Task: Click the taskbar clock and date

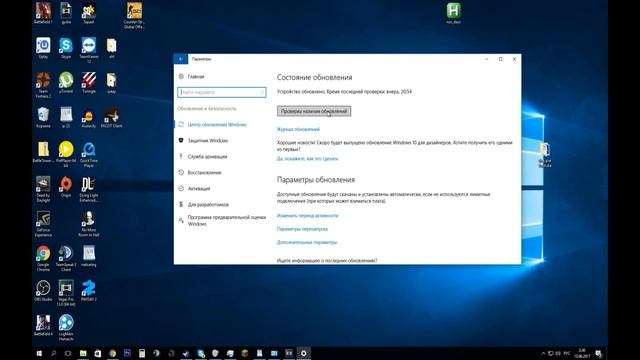Action: point(582,353)
